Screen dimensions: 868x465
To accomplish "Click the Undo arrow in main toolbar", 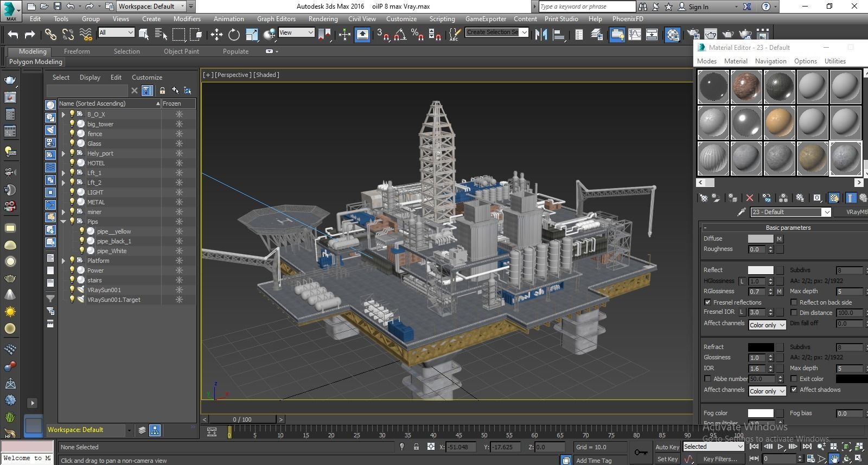I will pyautogui.click(x=13, y=35).
